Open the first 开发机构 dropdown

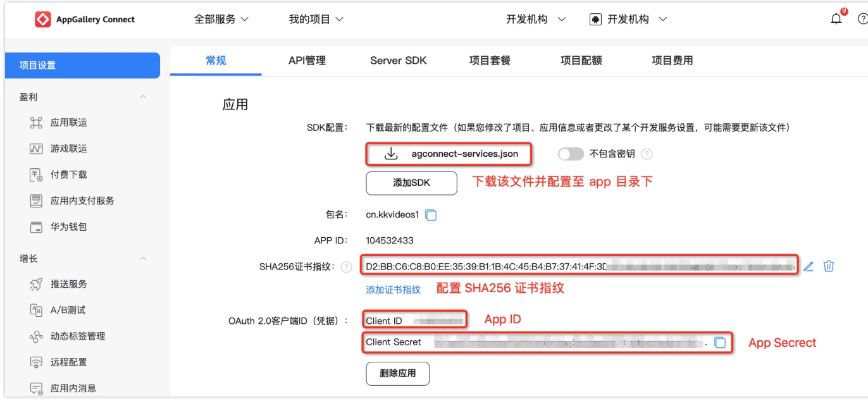pyautogui.click(x=536, y=20)
